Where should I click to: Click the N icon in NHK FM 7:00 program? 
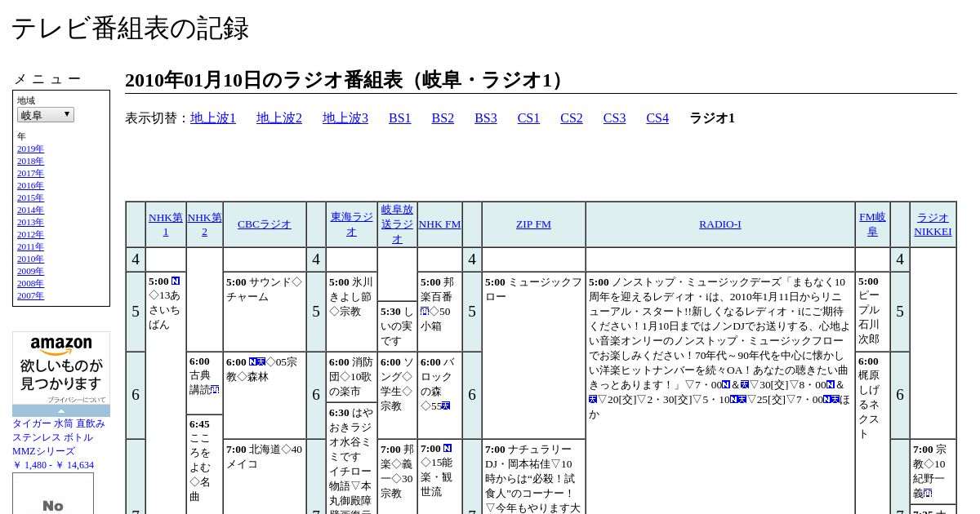[x=448, y=448]
